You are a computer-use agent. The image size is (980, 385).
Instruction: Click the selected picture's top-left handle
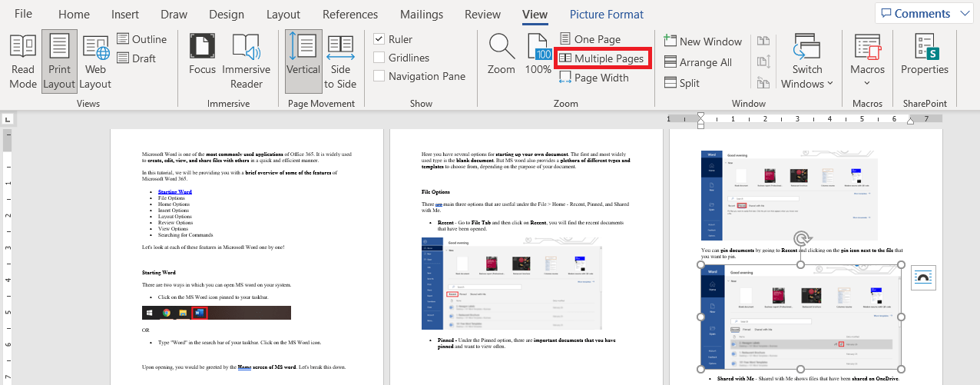(x=702, y=264)
